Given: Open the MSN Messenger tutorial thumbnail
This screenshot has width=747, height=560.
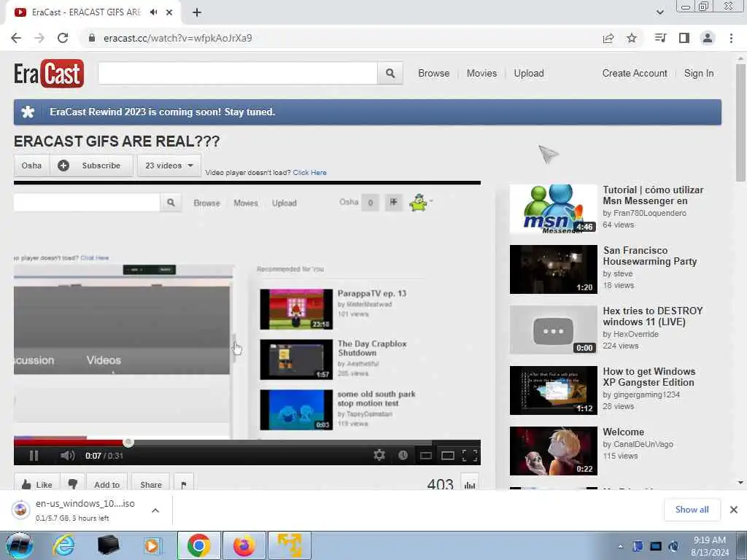Looking at the screenshot, I should click(553, 209).
